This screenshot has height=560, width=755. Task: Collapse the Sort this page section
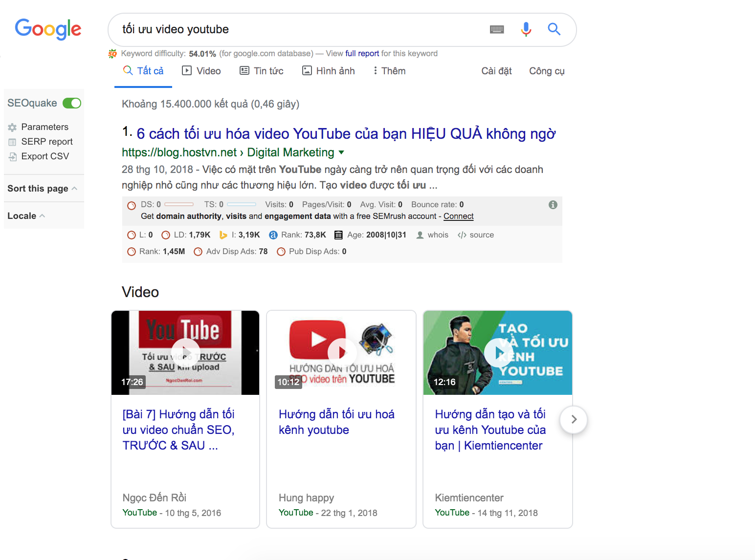coord(74,189)
